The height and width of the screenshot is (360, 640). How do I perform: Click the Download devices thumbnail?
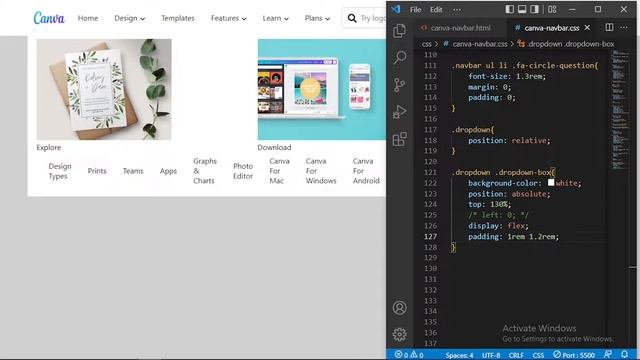322,89
